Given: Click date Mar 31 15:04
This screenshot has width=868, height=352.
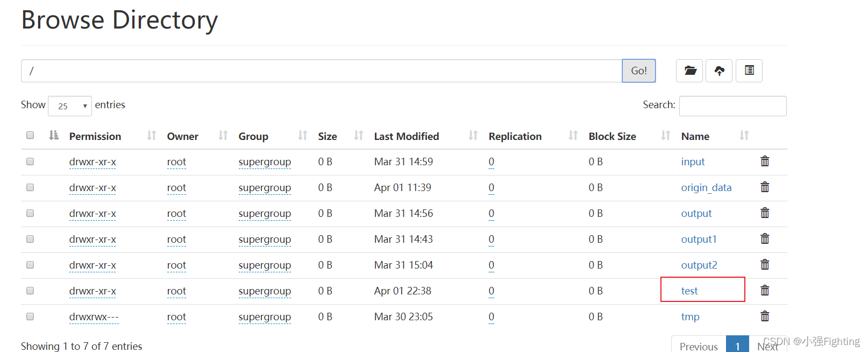Looking at the screenshot, I should (x=403, y=265).
